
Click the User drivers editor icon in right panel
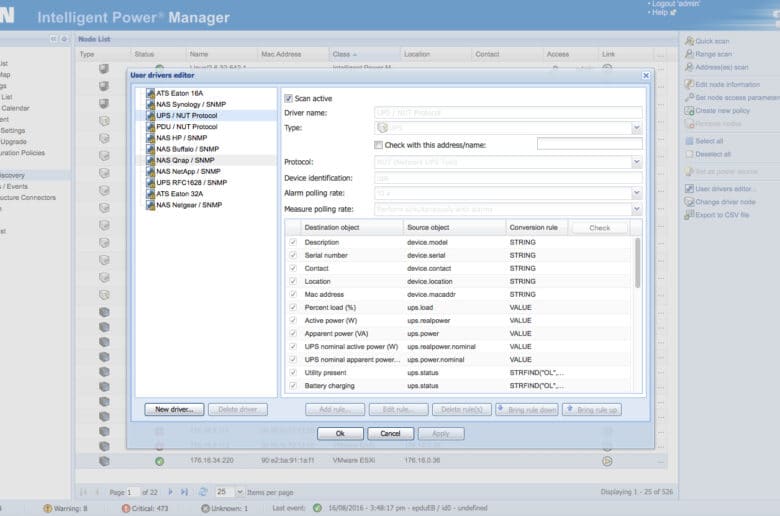689,189
